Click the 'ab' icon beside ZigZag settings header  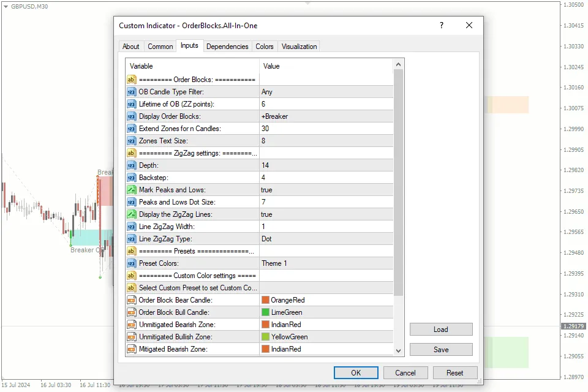point(131,153)
